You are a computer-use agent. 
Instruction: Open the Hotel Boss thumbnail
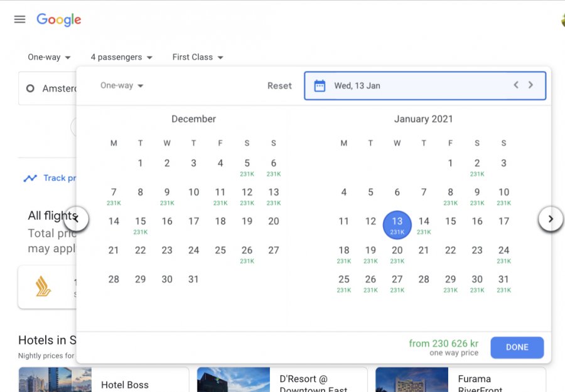click(x=55, y=380)
